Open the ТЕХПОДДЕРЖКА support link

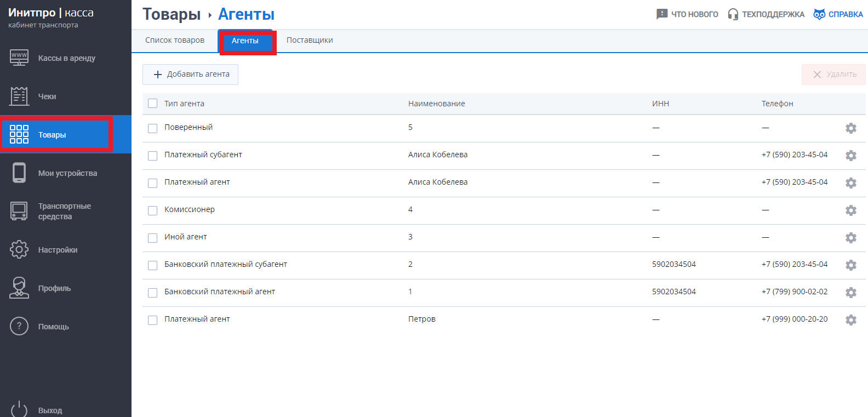[x=766, y=14]
